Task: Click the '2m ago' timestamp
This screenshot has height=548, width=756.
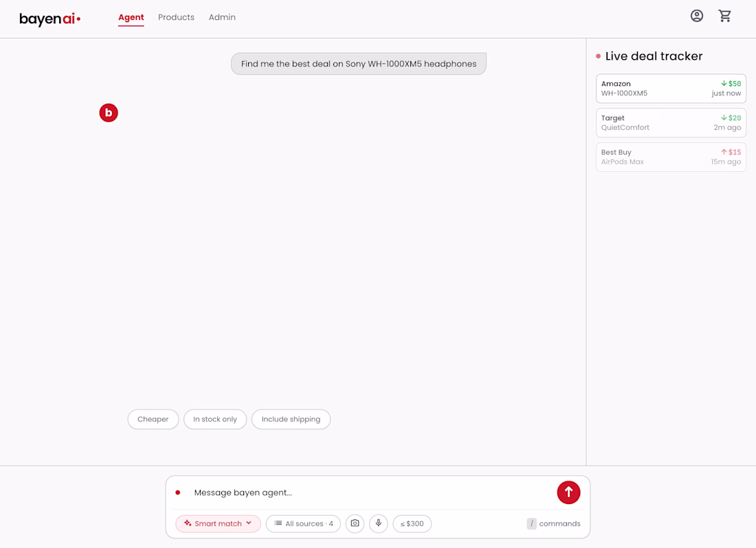Action: click(727, 128)
